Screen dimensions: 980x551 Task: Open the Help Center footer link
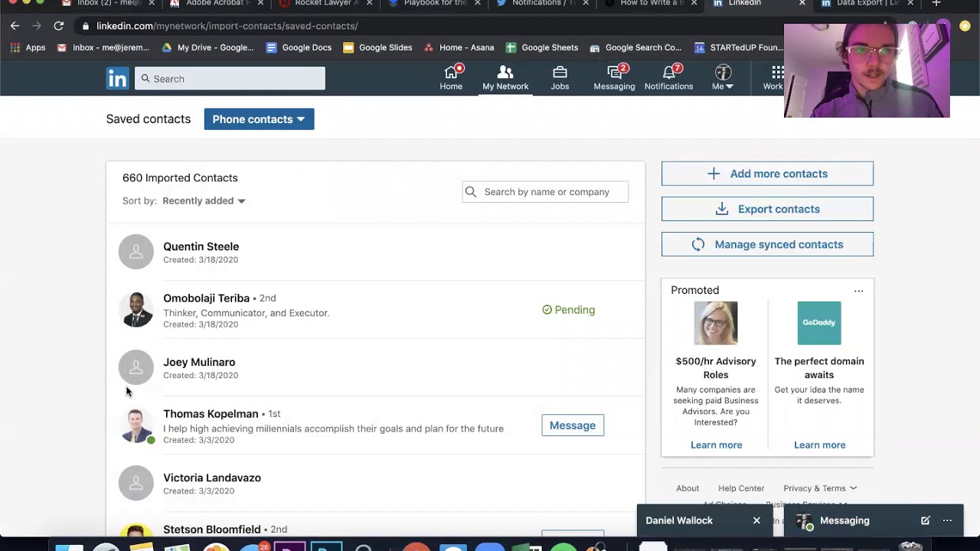pyautogui.click(x=741, y=488)
